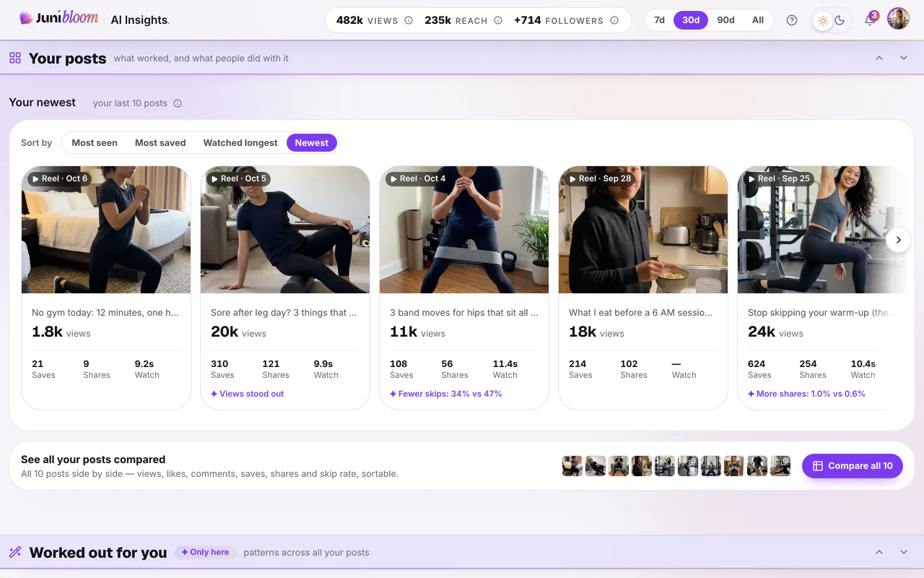The width and height of the screenshot is (924, 578).
Task: Click the grid icon beside Your posts
Action: 15,58
